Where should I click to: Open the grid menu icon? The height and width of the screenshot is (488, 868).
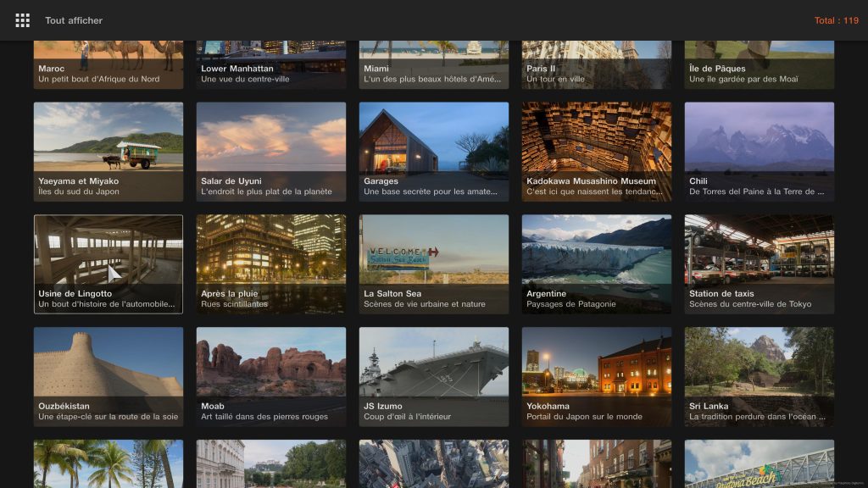(22, 20)
